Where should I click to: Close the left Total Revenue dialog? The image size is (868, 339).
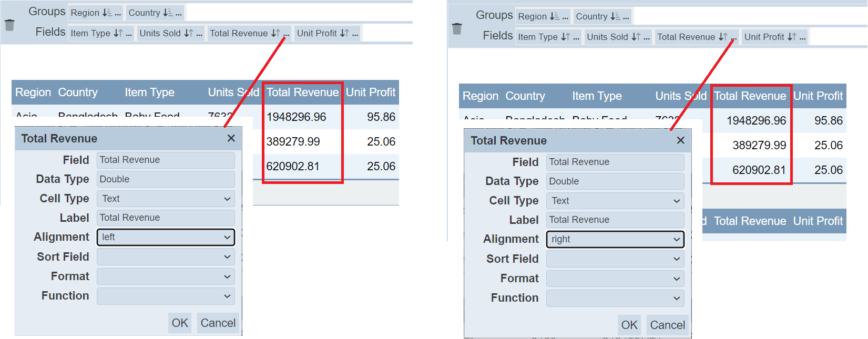tap(231, 138)
